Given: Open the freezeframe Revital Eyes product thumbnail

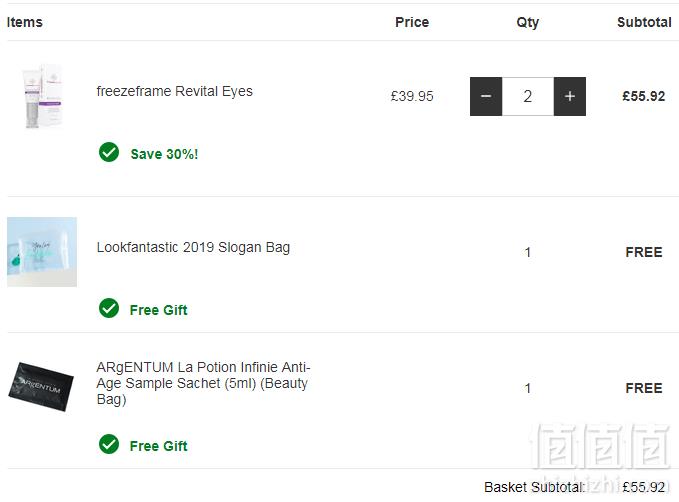Looking at the screenshot, I should (x=42, y=96).
